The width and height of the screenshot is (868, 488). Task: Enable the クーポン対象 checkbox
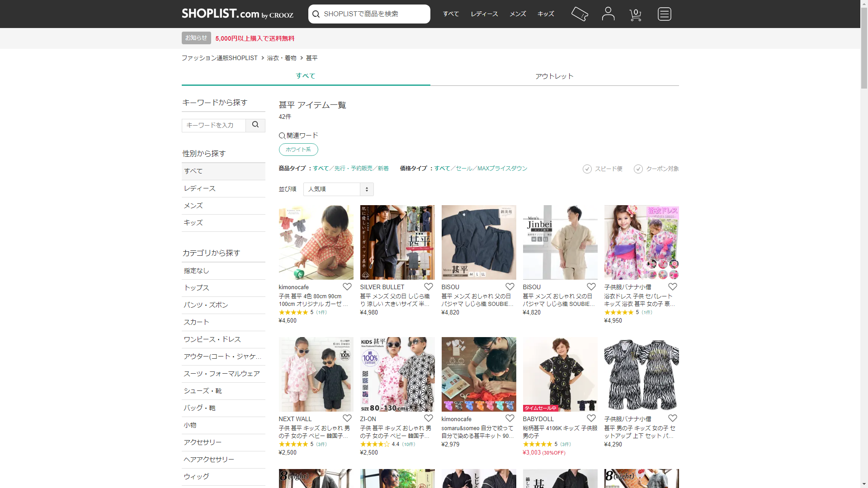[638, 169]
